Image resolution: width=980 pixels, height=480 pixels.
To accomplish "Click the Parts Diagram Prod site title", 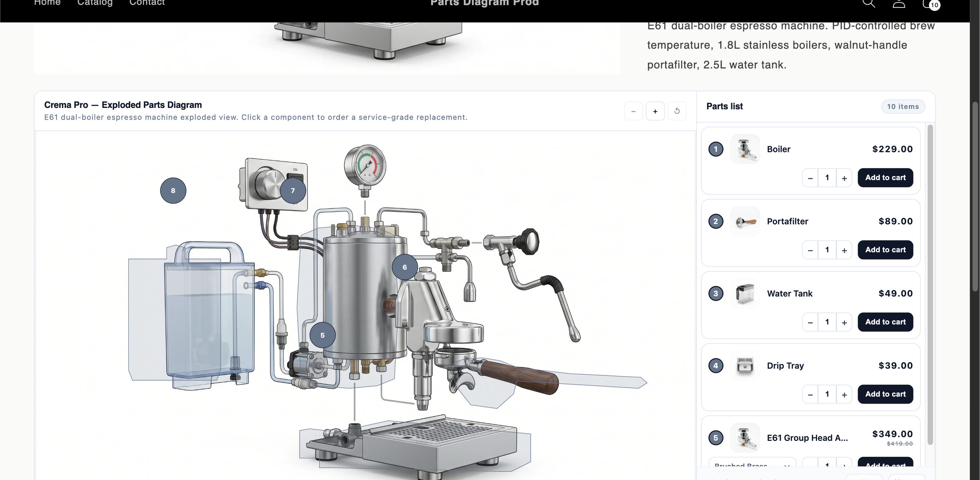I will (x=485, y=3).
